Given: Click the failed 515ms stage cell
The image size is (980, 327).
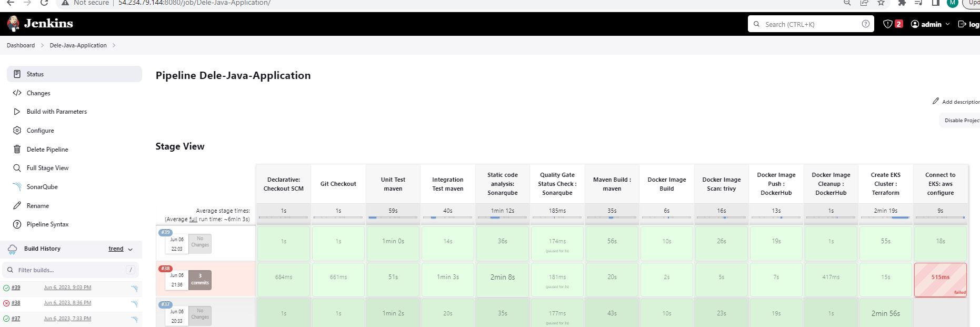Looking at the screenshot, I should click(x=941, y=280).
